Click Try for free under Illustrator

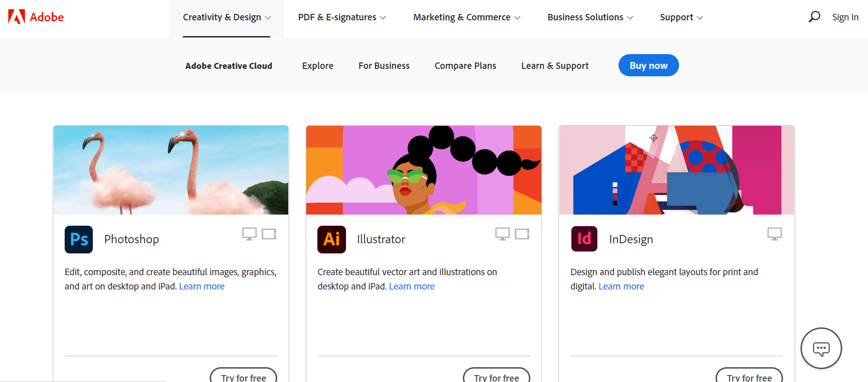pos(497,375)
